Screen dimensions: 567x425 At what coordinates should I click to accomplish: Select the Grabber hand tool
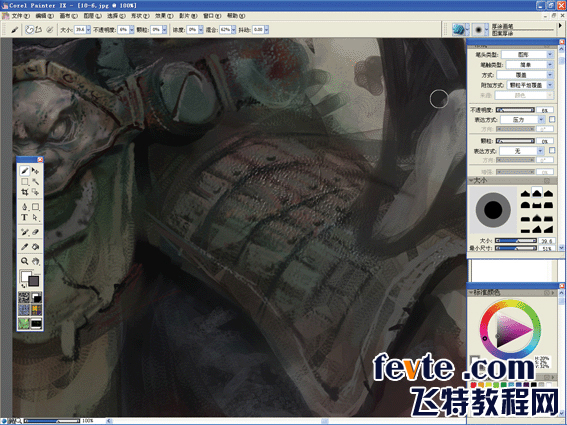[35, 261]
